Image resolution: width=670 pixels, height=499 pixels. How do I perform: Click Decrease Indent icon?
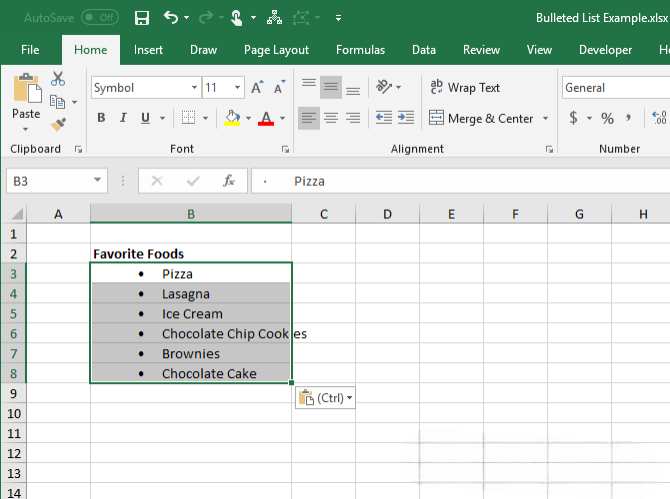click(384, 117)
